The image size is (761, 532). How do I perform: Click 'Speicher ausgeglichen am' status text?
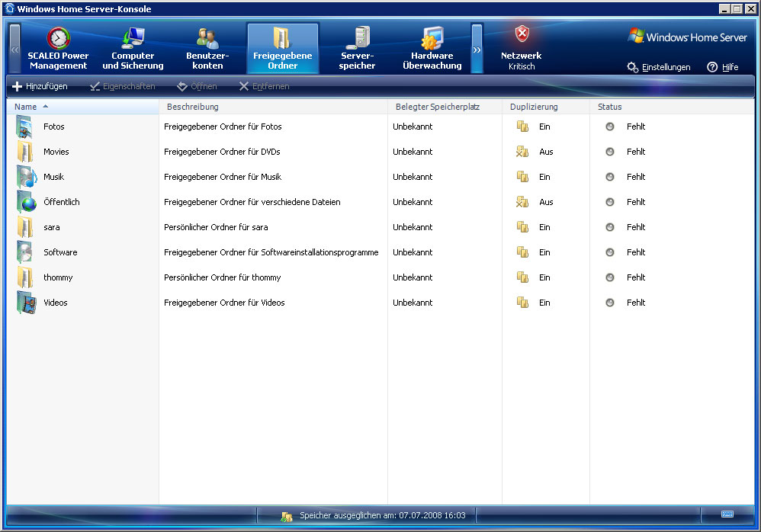coord(383,515)
